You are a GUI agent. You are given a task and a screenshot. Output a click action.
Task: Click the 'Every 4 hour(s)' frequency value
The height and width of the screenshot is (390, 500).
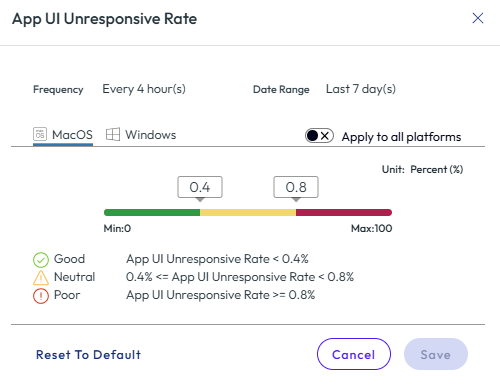click(144, 89)
